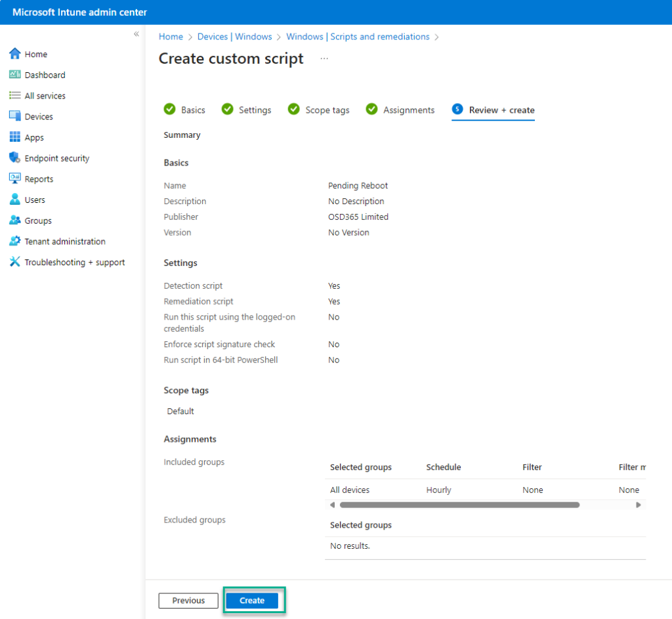
Task: Click the Assignments step checkmark icon
Action: (x=371, y=110)
